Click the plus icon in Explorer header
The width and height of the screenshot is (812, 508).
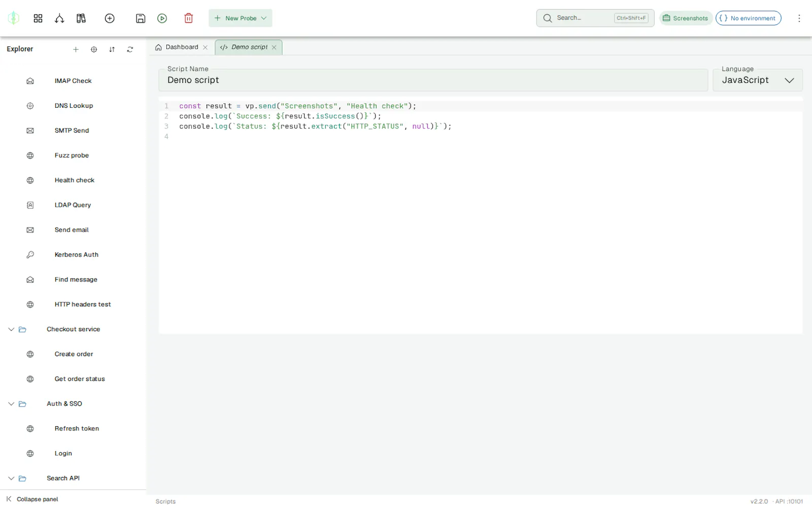[x=76, y=49]
